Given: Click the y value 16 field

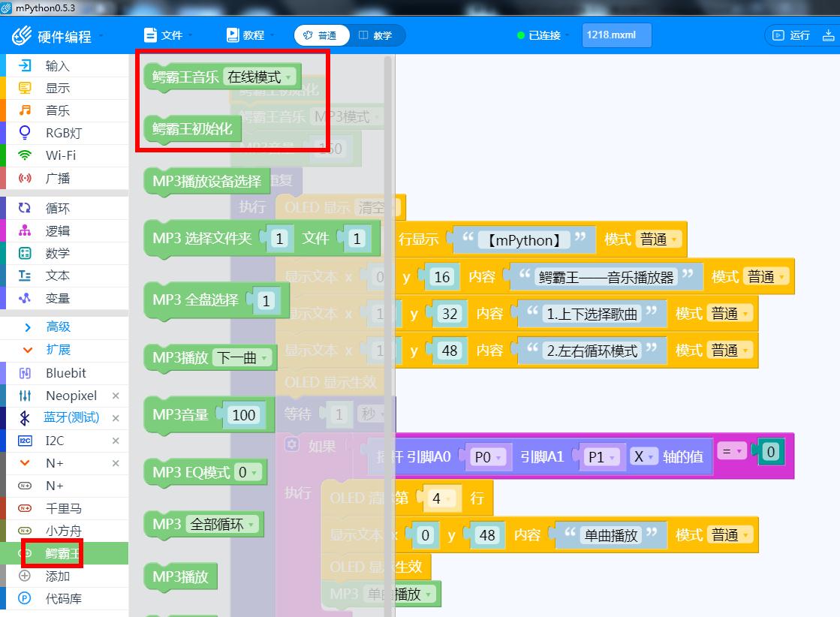Looking at the screenshot, I should (442, 277).
